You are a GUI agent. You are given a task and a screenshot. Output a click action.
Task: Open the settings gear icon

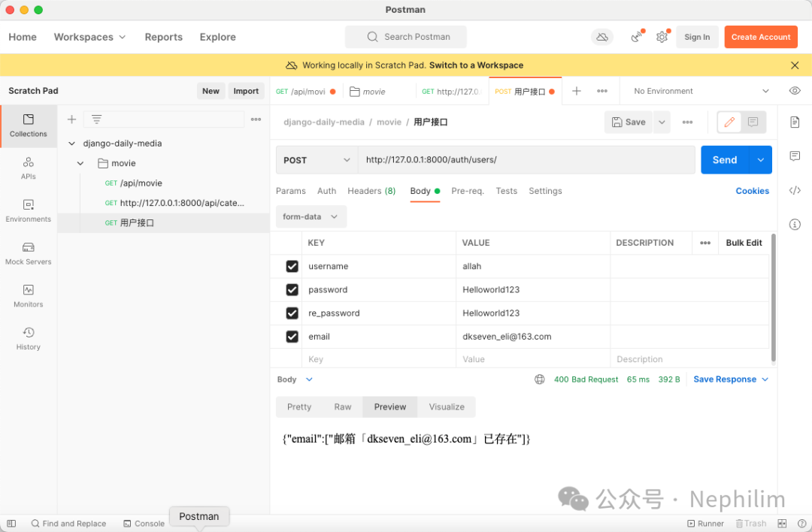662,37
